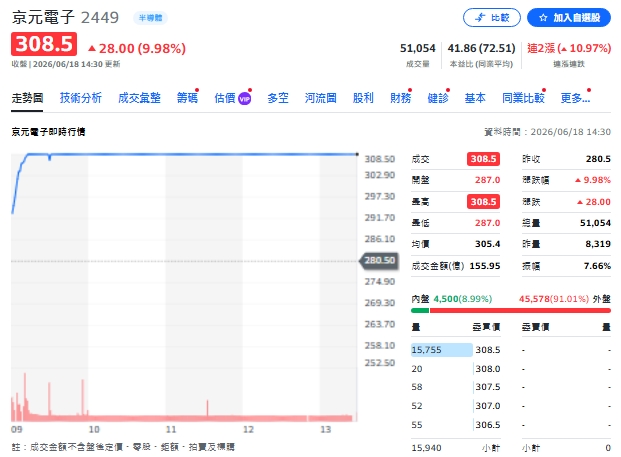
Task: Click the 開盤 287.0 value
Action: pyautogui.click(x=488, y=180)
